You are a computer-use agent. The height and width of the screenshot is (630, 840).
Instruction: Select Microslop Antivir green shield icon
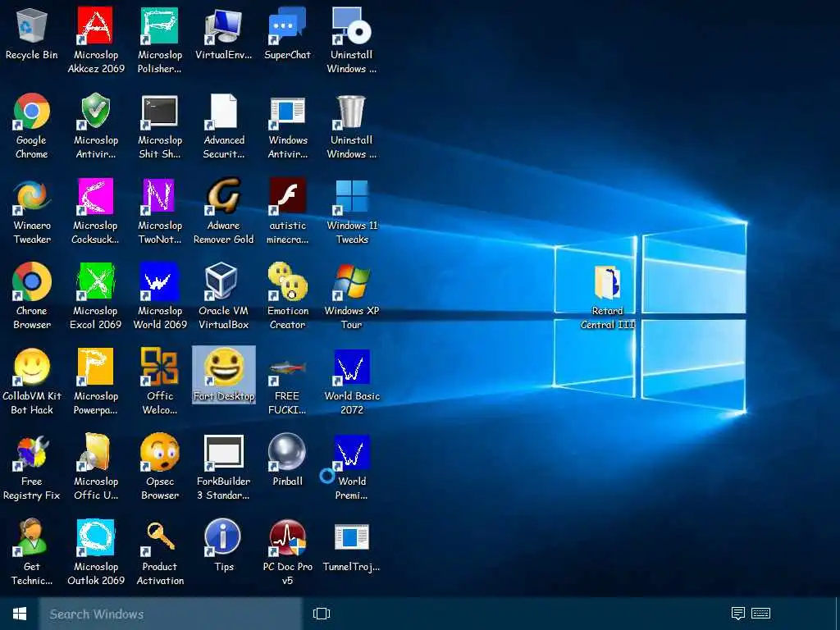[96, 126]
